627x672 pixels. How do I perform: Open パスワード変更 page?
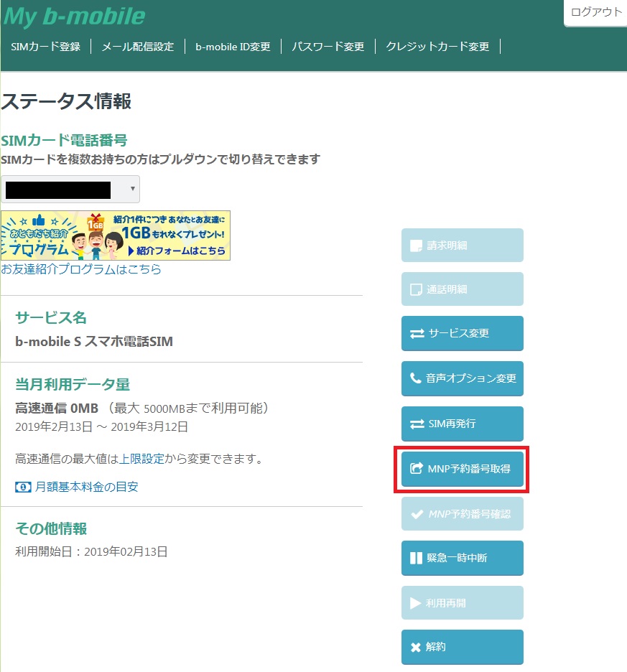pos(328,47)
